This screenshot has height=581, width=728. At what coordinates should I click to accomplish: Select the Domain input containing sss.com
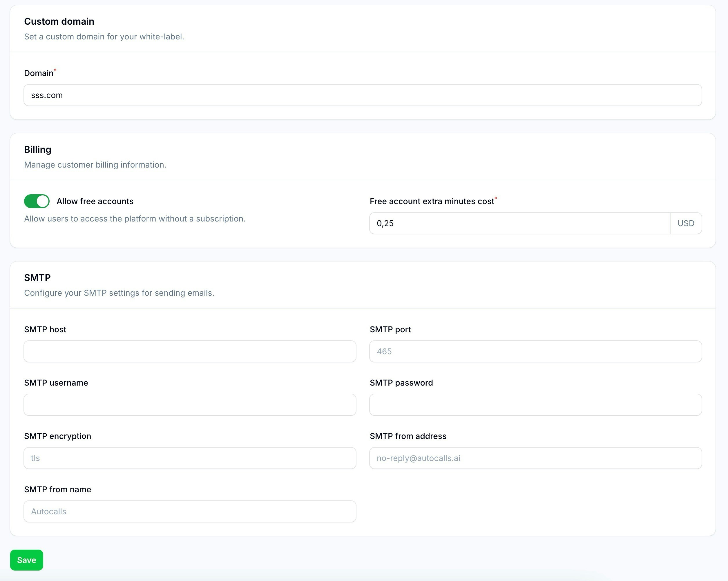click(x=362, y=95)
